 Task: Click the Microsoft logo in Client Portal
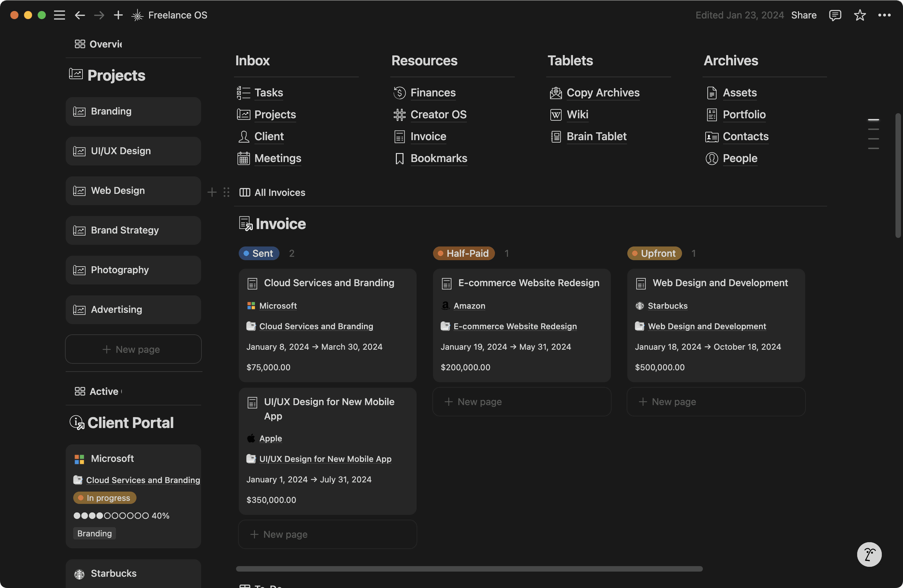click(x=79, y=459)
